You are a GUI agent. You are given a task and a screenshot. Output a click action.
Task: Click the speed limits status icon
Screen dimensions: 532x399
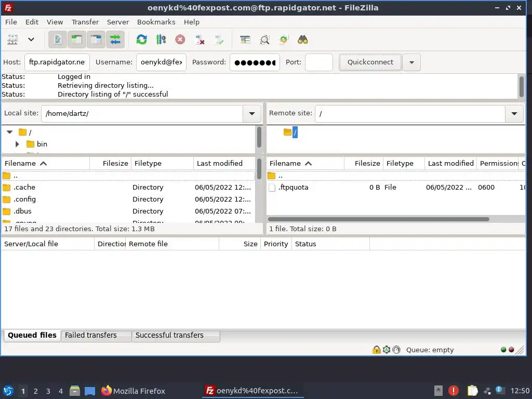click(x=396, y=350)
